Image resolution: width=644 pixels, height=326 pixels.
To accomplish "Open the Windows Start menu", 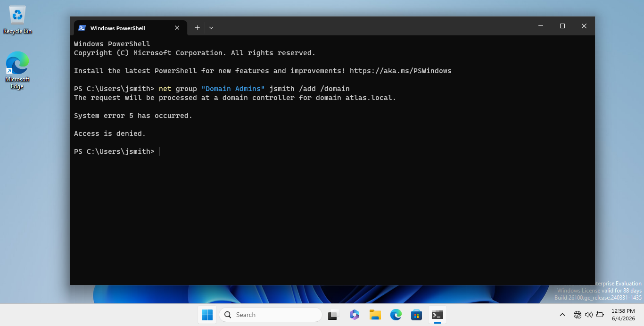I will (207, 315).
